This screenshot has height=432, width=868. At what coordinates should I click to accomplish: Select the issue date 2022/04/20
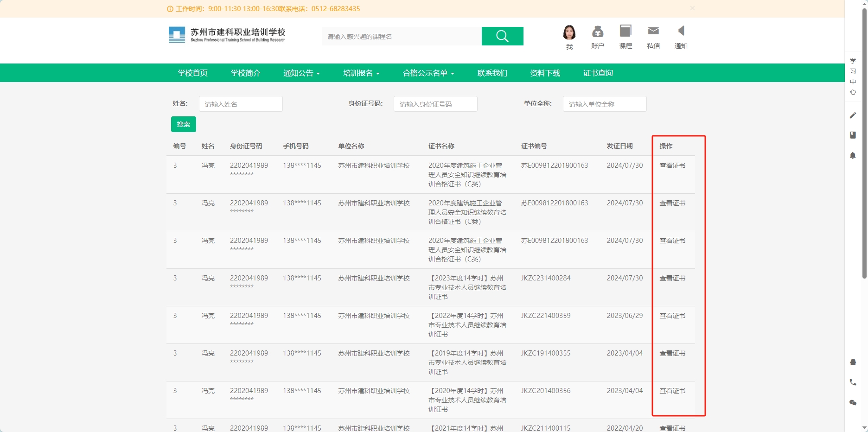point(625,428)
